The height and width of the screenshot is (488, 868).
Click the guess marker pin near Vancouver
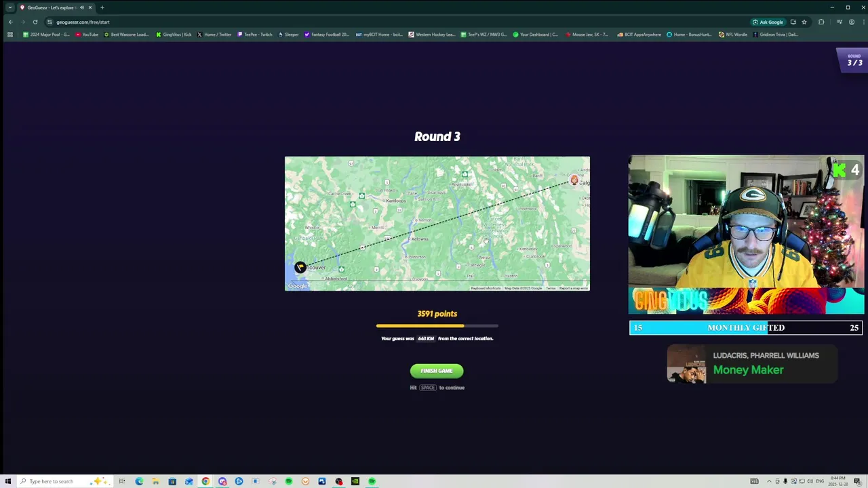tap(300, 267)
